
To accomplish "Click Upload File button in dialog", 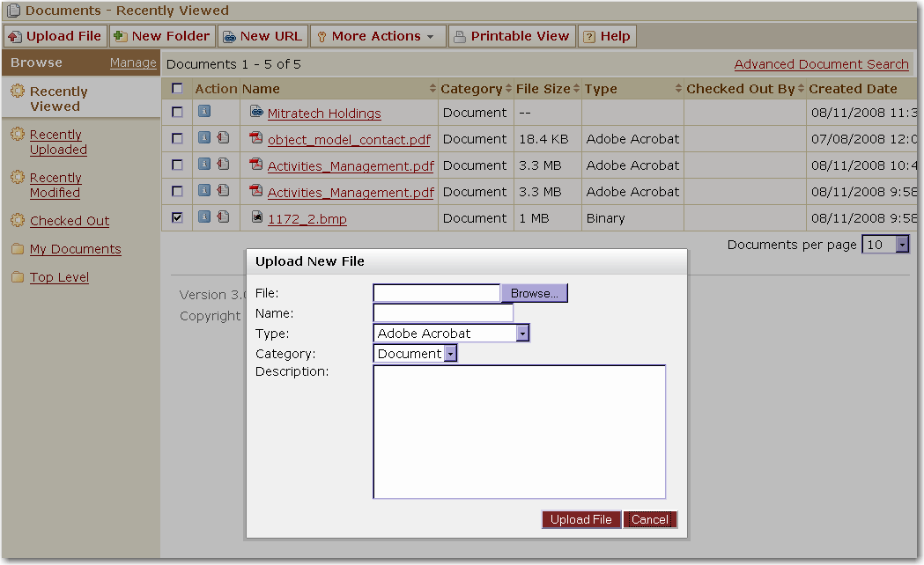I will click(x=581, y=520).
